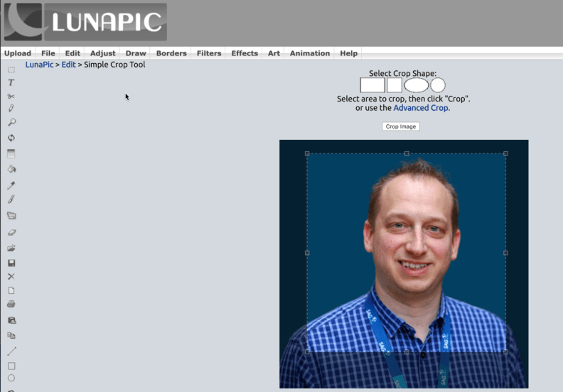This screenshot has width=563, height=392.
Task: Select the dashed marquee selection tool
Action: coord(11,70)
